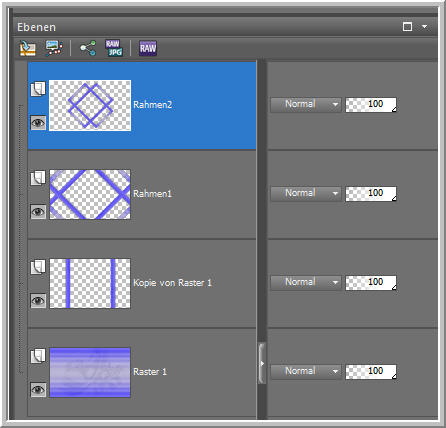Open the blend mode dropdown for Raster 1
The image size is (446, 428).
306,372
